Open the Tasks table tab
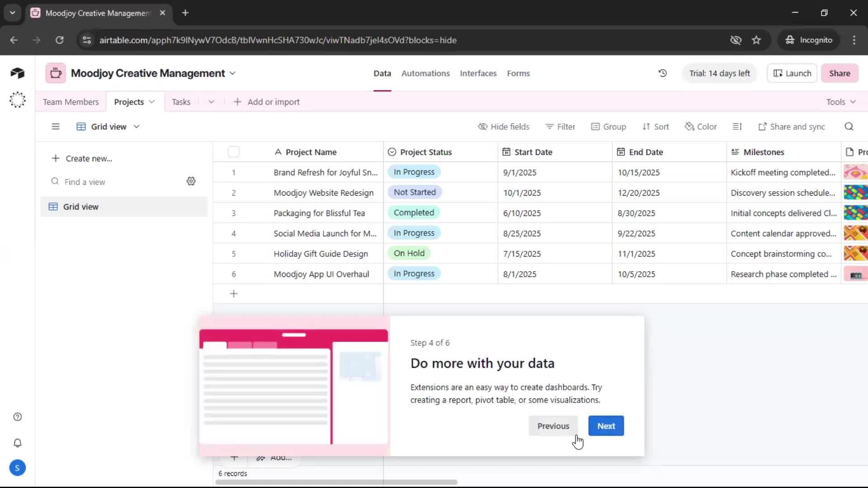 click(x=181, y=102)
